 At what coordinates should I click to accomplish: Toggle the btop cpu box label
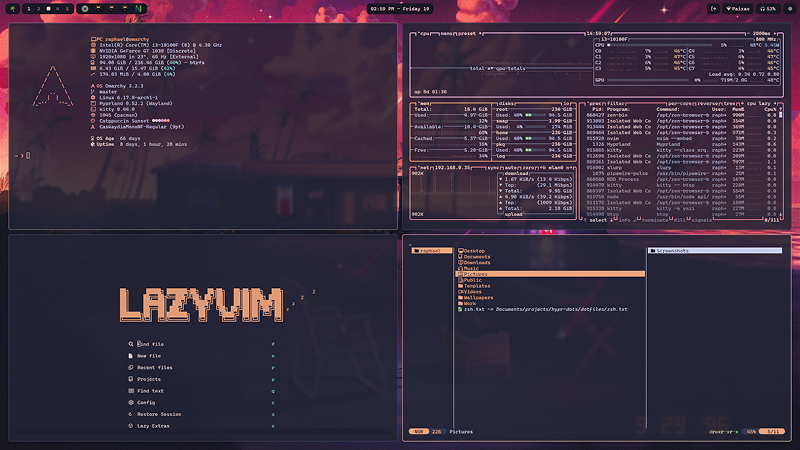(423, 34)
